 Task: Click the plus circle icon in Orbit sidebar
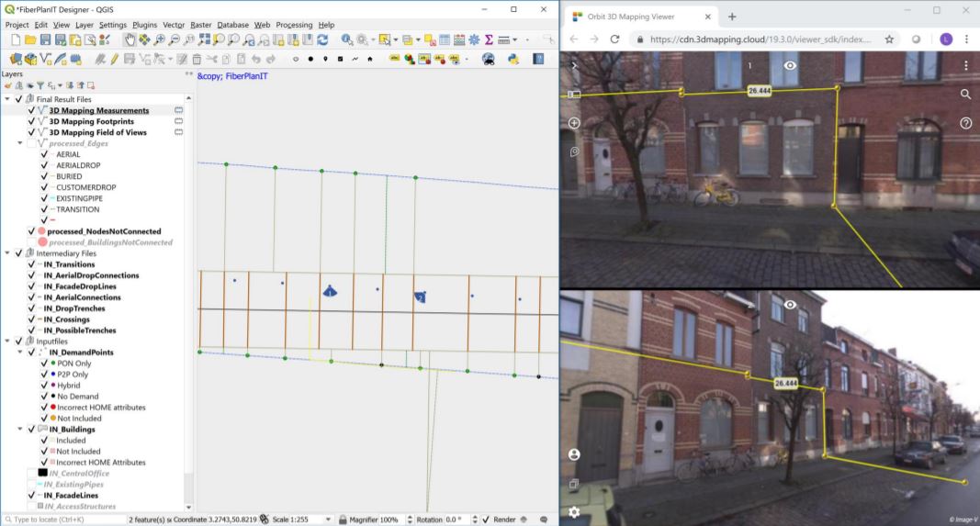click(574, 123)
